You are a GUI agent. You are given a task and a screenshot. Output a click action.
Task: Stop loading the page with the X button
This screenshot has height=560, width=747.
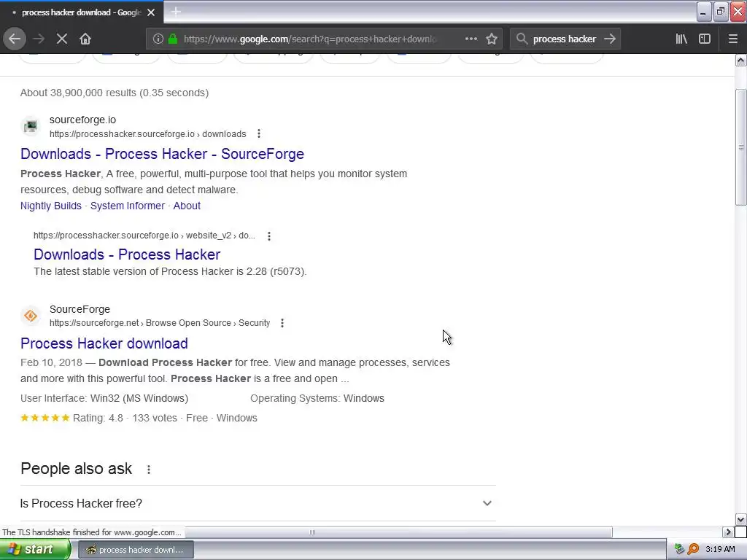tap(61, 39)
